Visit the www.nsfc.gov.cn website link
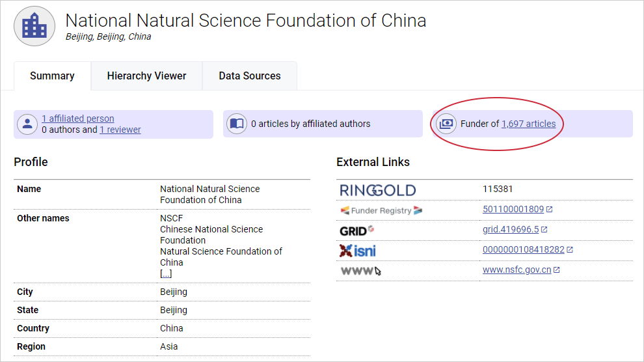 [517, 270]
